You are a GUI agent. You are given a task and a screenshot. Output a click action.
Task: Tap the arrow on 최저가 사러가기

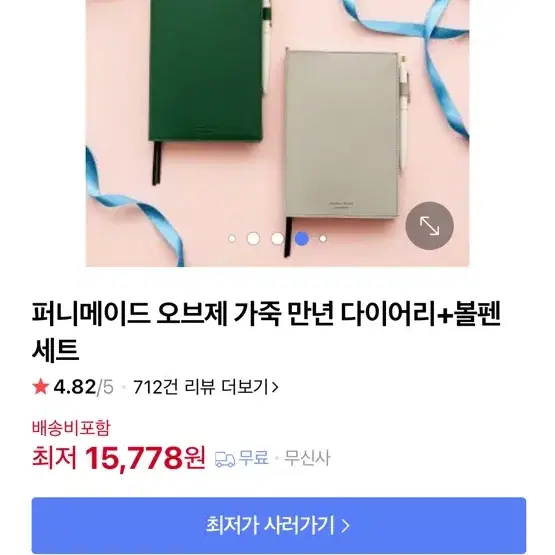pos(345,526)
